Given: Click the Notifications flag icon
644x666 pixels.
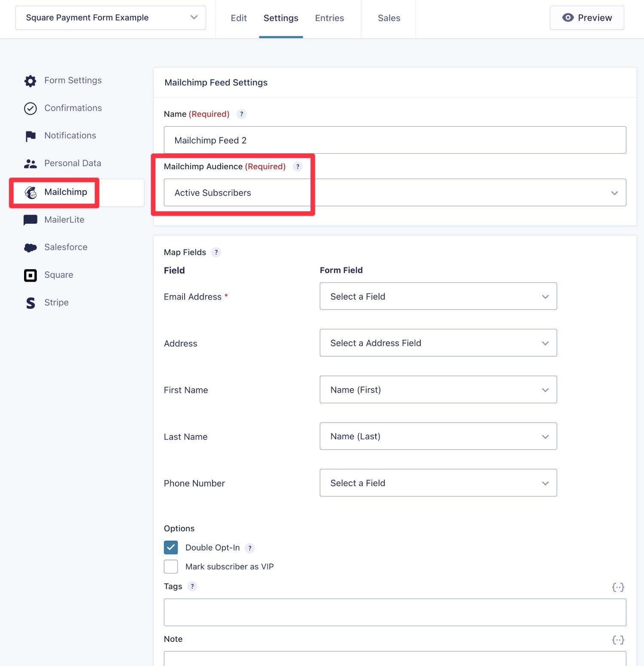Looking at the screenshot, I should 30,136.
